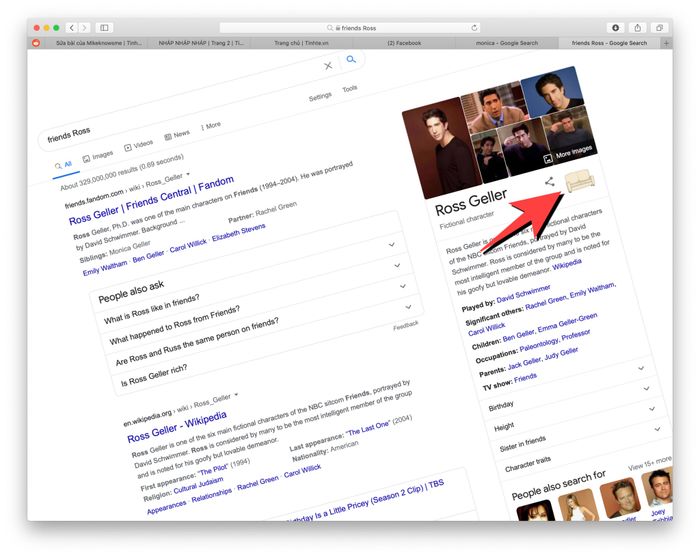Open Cultural Judaism religion link
This screenshot has height=557, width=700.
point(198,487)
